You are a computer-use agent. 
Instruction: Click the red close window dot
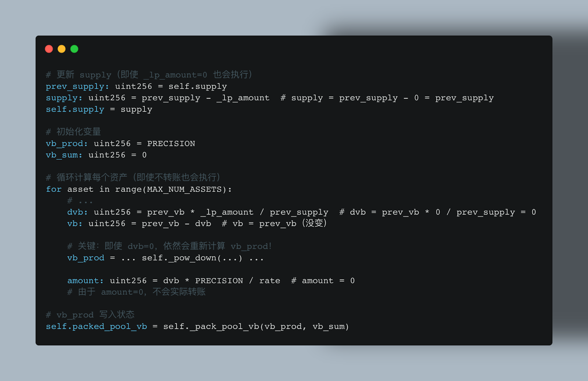pos(49,49)
